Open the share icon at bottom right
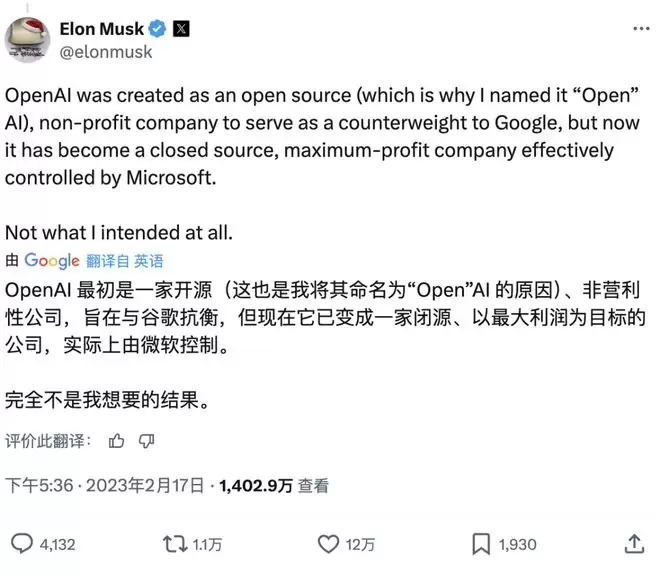 pyautogui.click(x=633, y=543)
